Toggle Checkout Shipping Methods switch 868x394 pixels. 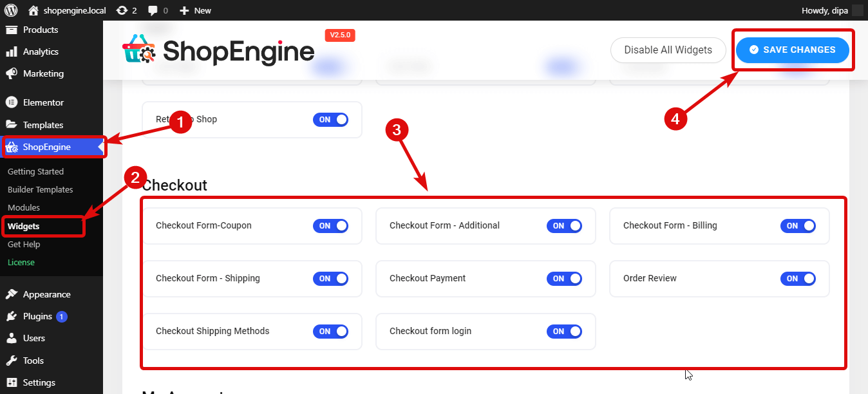[330, 332]
